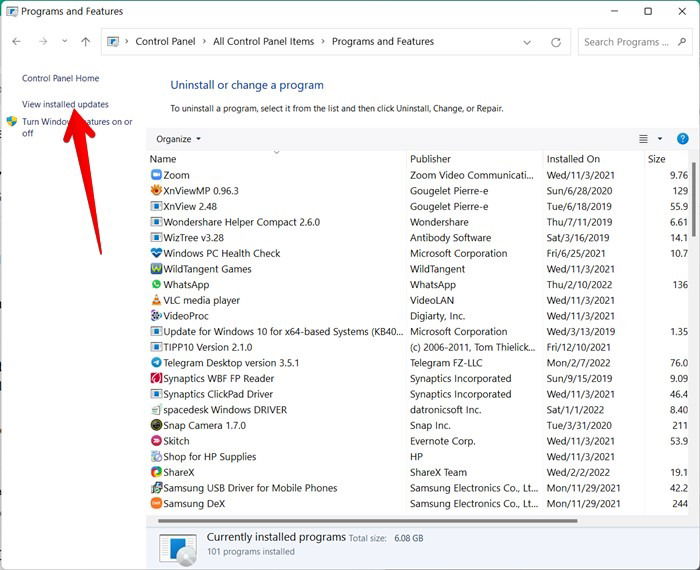The height and width of the screenshot is (570, 700).
Task: Click the Antibody Software publisher cell
Action: click(450, 237)
